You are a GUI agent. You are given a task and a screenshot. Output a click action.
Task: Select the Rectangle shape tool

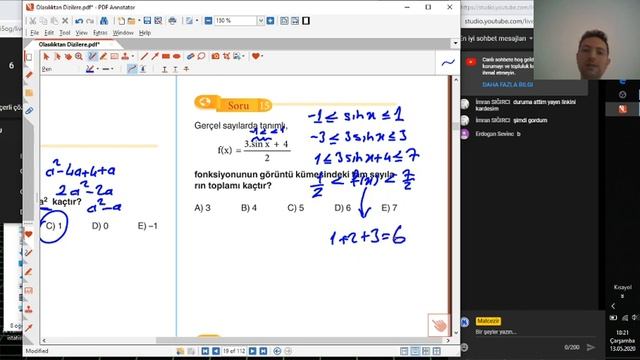click(x=166, y=56)
